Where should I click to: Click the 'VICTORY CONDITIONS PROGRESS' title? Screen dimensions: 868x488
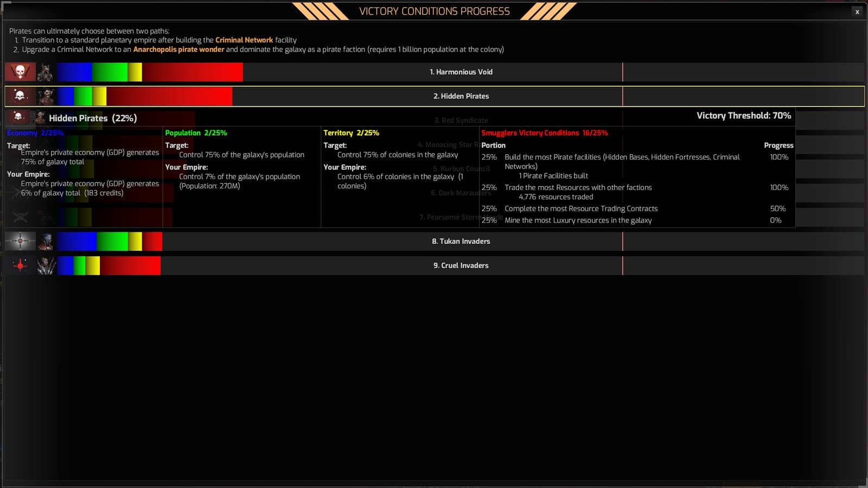[x=435, y=11]
